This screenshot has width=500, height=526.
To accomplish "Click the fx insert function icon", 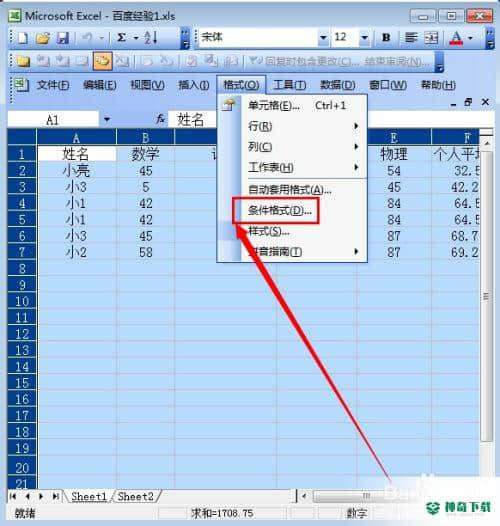I will tap(161, 119).
